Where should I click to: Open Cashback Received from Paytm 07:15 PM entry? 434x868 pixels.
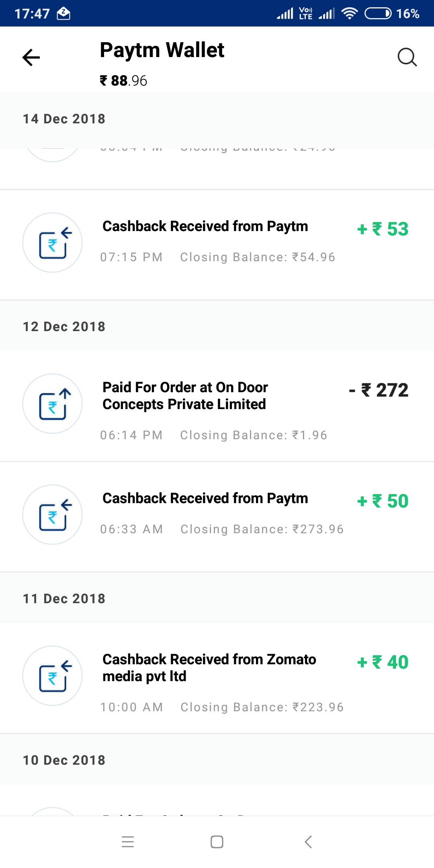(x=217, y=245)
